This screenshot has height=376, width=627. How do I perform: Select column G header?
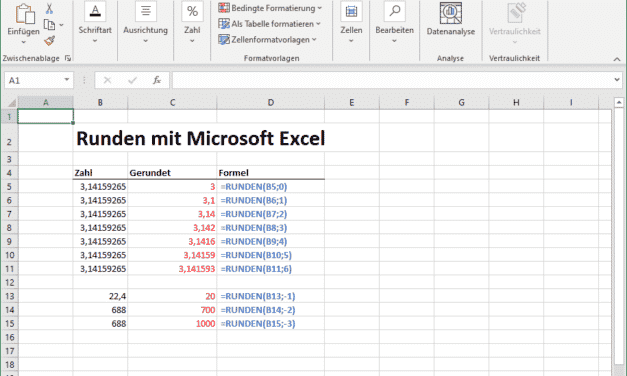point(461,103)
